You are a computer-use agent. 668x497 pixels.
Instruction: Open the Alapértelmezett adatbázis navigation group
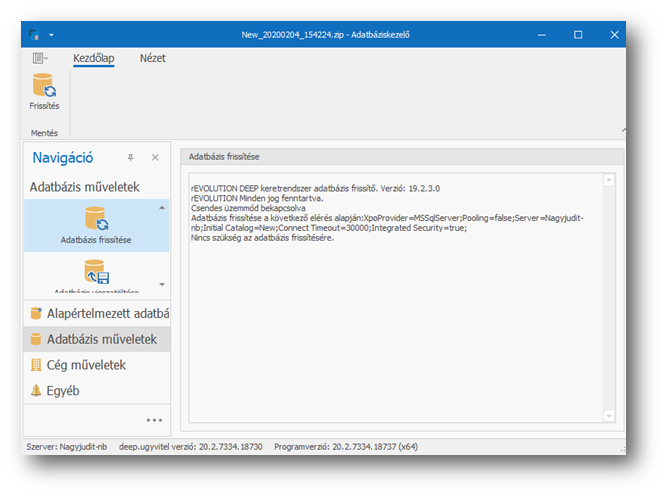click(x=96, y=314)
